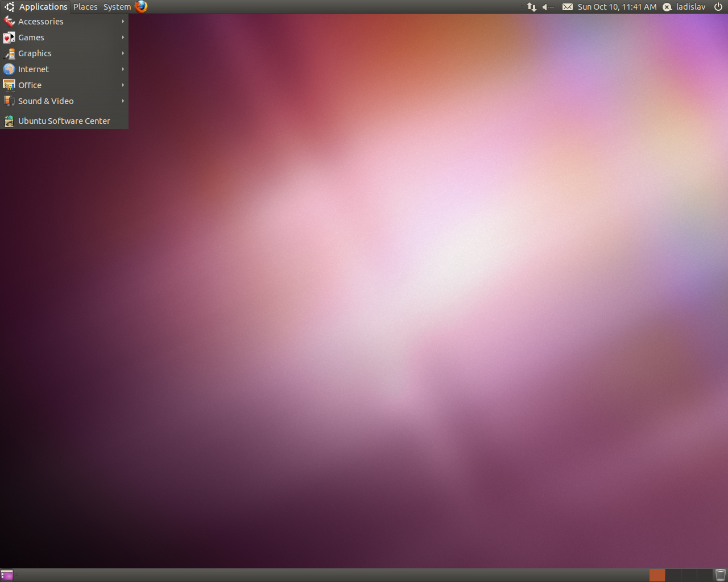The width and height of the screenshot is (728, 582).
Task: Click the Show Desktop icon in bottom panel
Action: (7, 575)
